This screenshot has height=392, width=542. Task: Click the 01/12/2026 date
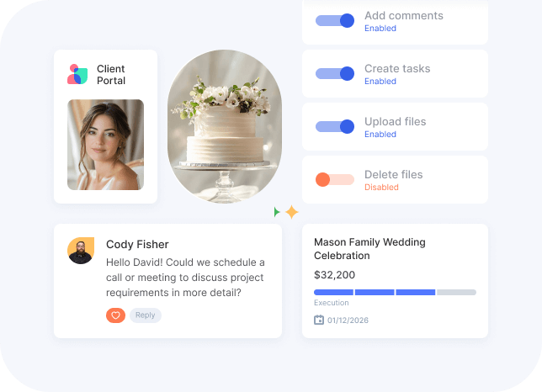(348, 320)
